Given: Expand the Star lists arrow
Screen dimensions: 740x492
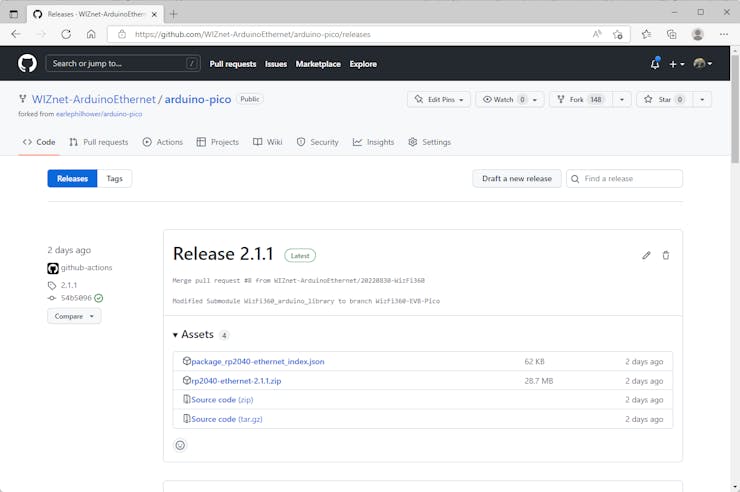Looking at the screenshot, I should point(702,100).
